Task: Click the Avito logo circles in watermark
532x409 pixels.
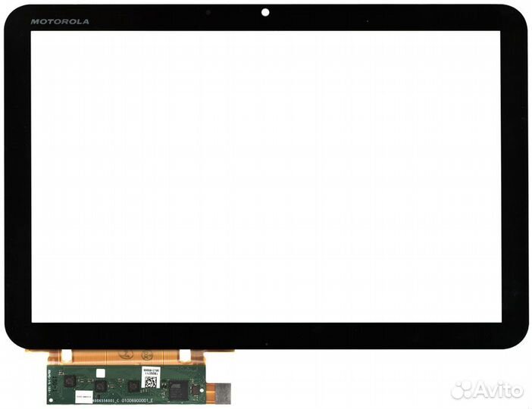Action: (462, 390)
